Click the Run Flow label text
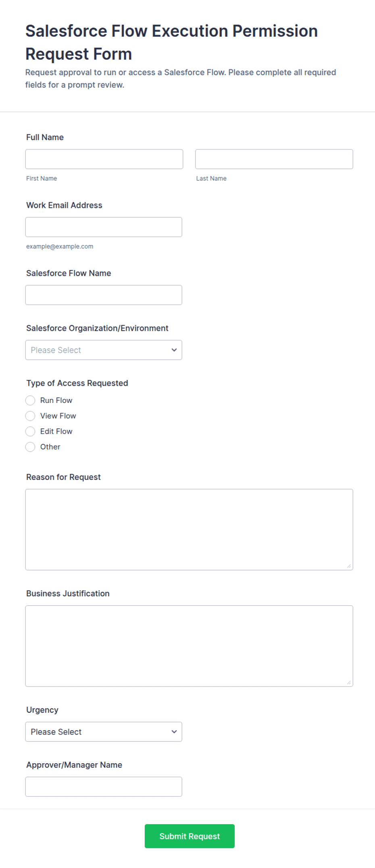This screenshot has height=868, width=375. click(x=56, y=401)
